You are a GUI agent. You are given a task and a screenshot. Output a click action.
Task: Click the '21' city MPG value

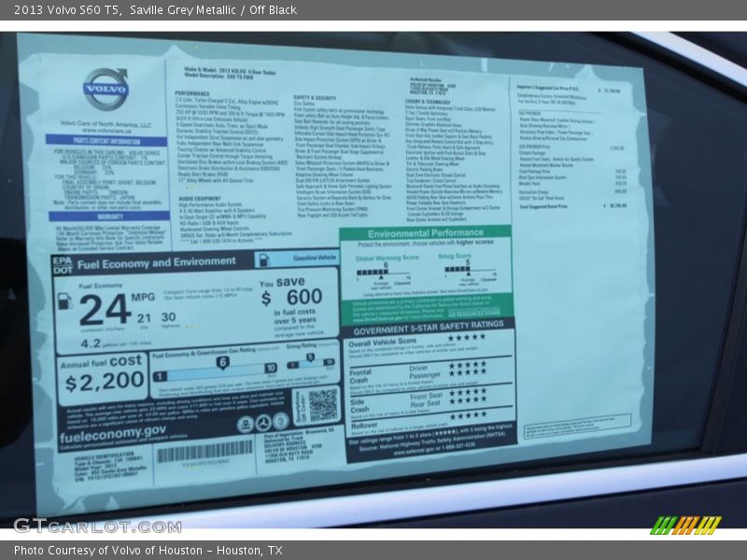click(144, 318)
